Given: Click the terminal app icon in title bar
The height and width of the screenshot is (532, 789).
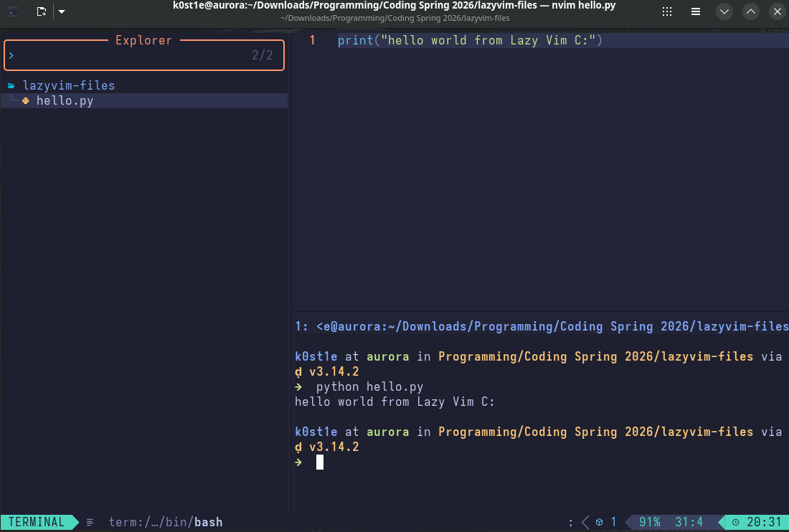Looking at the screenshot, I should [13, 11].
